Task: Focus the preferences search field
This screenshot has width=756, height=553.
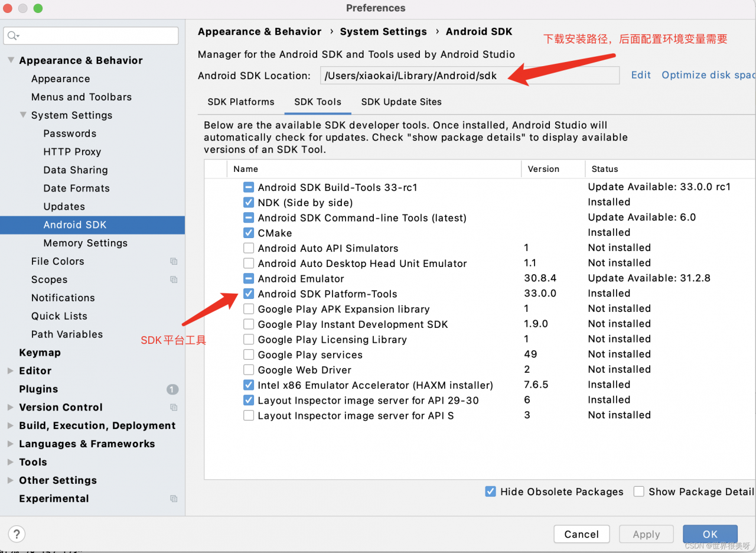Action: pyautogui.click(x=91, y=36)
